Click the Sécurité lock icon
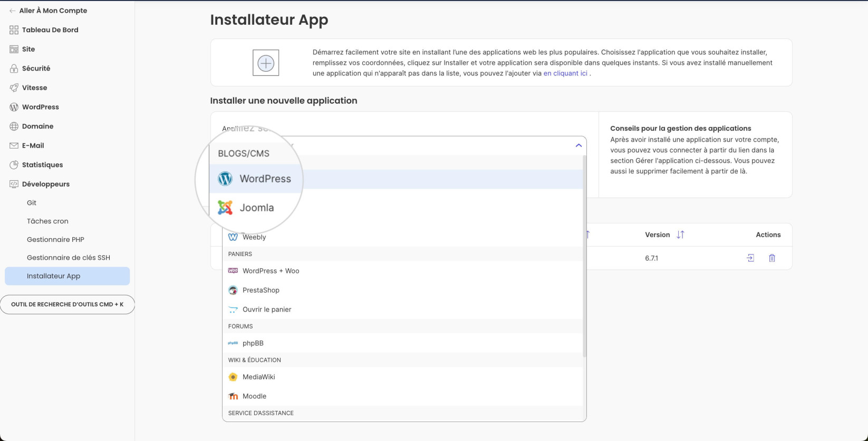 pos(14,68)
